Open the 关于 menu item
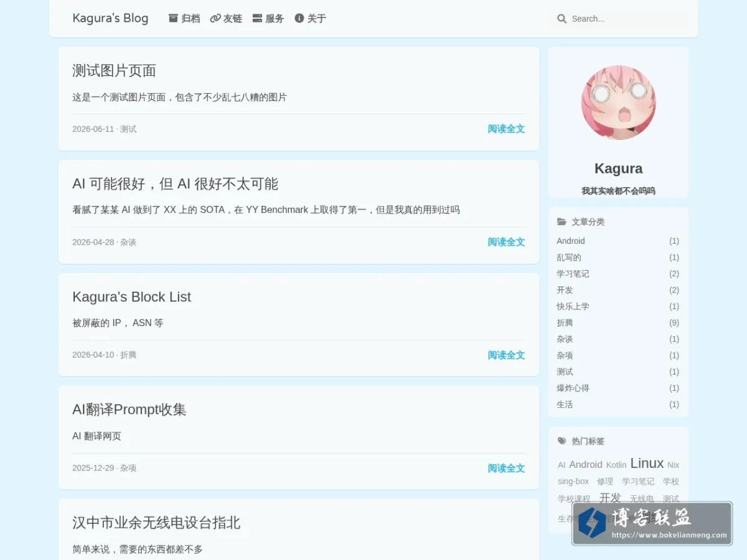This screenshot has width=747, height=560. (x=310, y=18)
